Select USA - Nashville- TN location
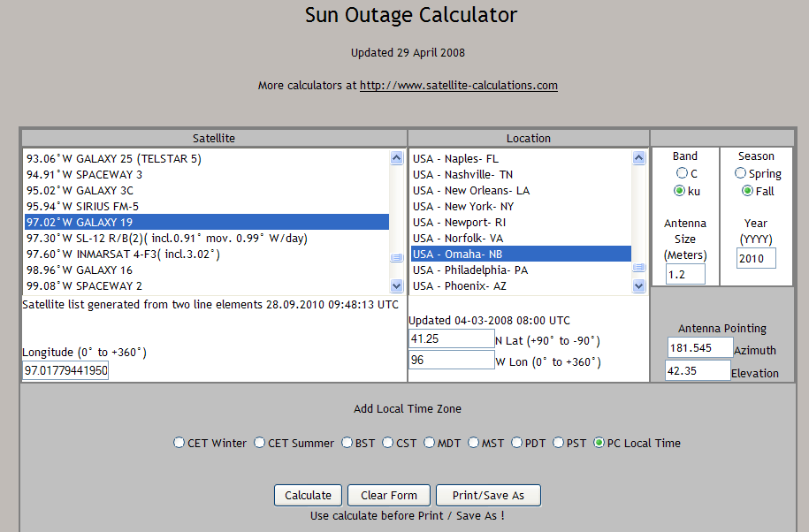 point(521,175)
